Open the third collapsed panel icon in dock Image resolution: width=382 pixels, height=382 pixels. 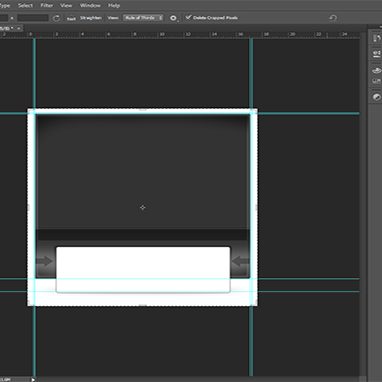(x=376, y=70)
